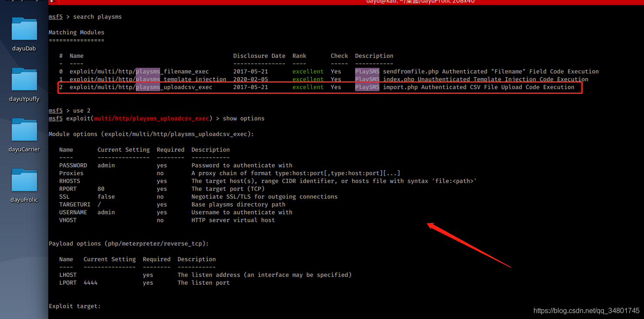Click the SSL option name

[x=64, y=196]
